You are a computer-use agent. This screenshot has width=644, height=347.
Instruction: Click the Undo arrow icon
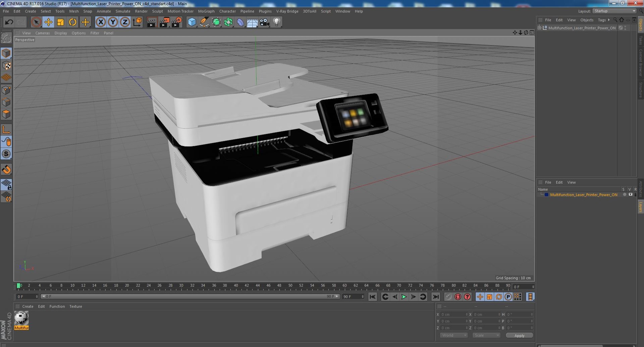click(9, 22)
